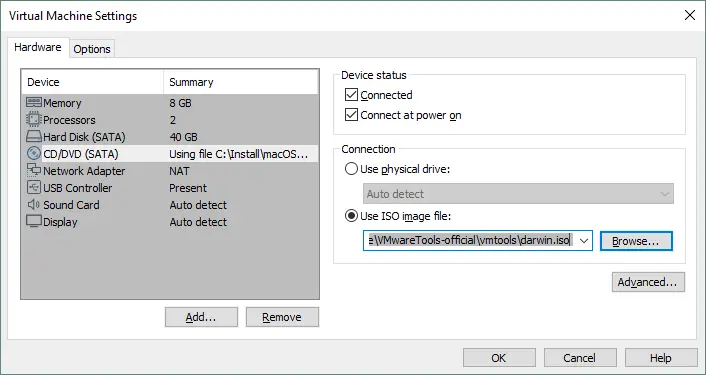Confirm settings with OK button
Viewport: 706px width, 375px height.
[x=499, y=358]
